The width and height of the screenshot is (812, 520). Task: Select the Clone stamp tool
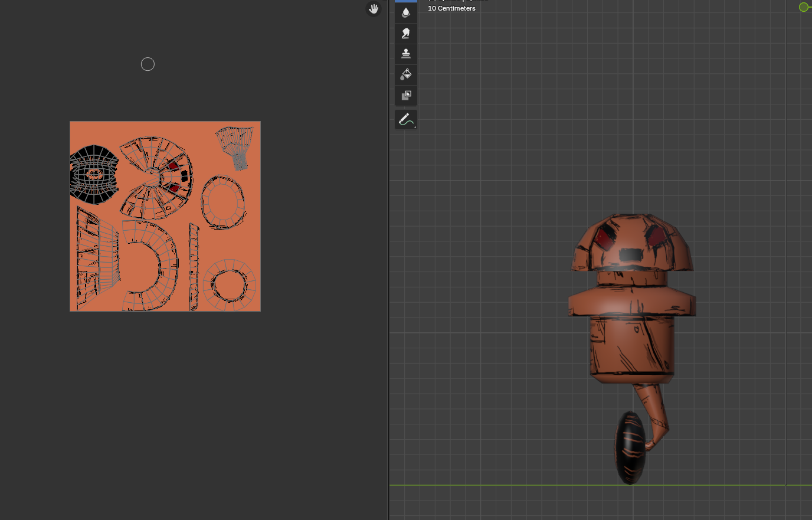[406, 54]
